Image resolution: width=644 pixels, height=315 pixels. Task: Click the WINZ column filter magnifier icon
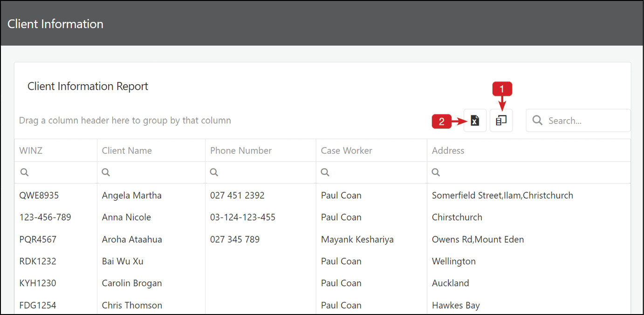(x=24, y=172)
